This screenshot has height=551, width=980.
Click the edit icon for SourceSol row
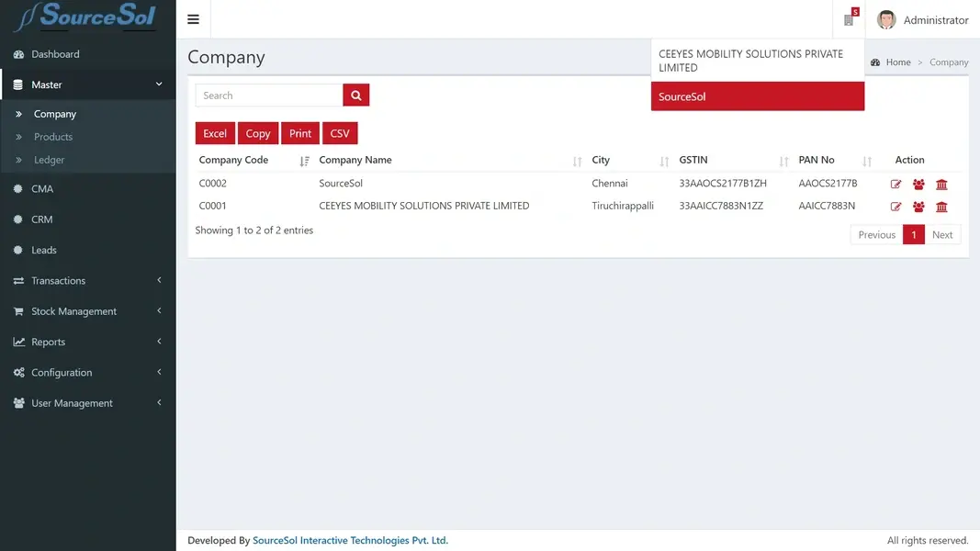(896, 185)
